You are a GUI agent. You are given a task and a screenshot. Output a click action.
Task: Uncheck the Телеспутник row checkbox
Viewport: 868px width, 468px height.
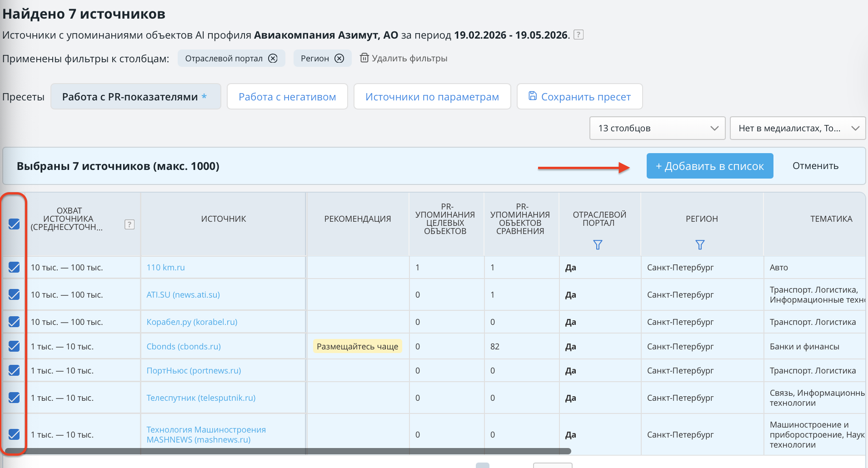[x=14, y=398]
